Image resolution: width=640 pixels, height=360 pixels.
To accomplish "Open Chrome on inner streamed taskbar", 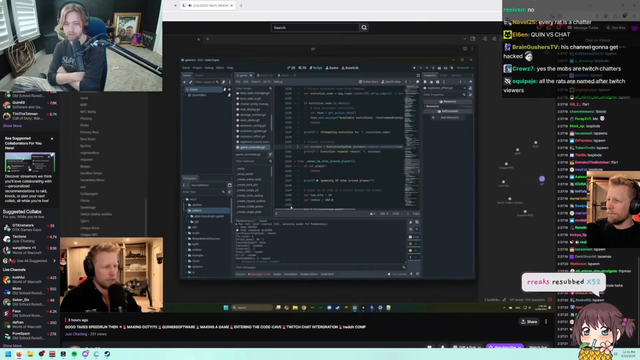I will pyautogui.click(x=304, y=308).
